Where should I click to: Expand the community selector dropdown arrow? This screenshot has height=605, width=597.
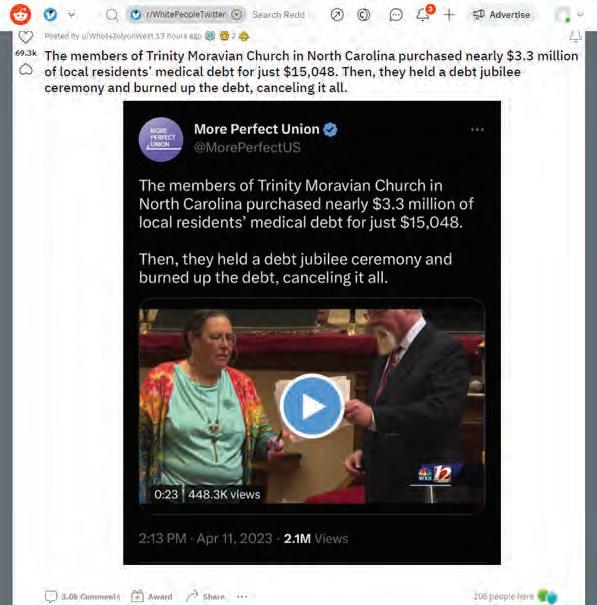coord(71,15)
